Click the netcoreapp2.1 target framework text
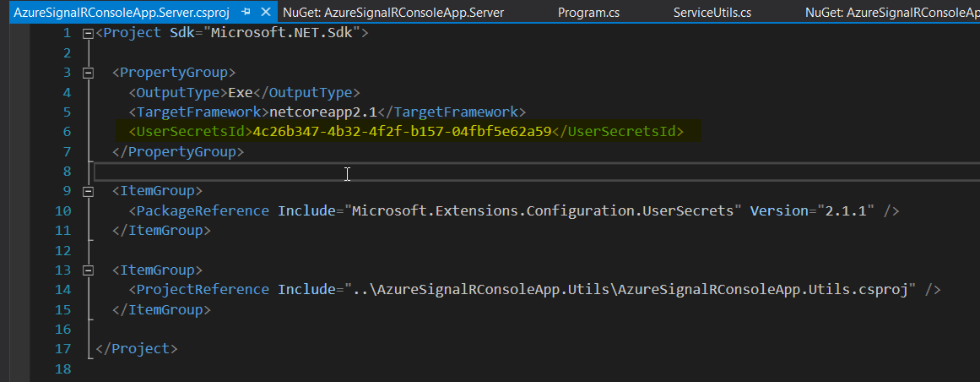 point(323,112)
